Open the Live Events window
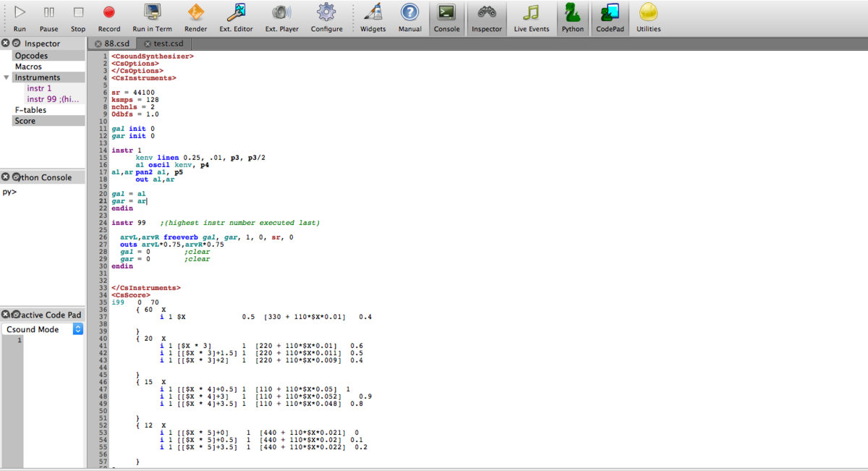Image resolution: width=868 pixels, height=471 pixels. [531, 12]
